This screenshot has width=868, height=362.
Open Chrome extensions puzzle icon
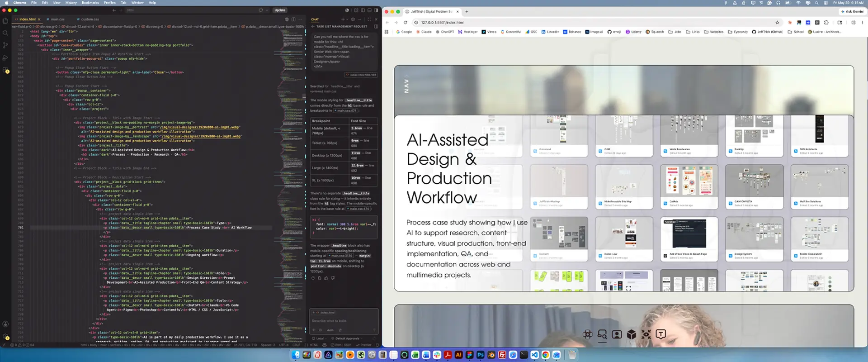[826, 22]
